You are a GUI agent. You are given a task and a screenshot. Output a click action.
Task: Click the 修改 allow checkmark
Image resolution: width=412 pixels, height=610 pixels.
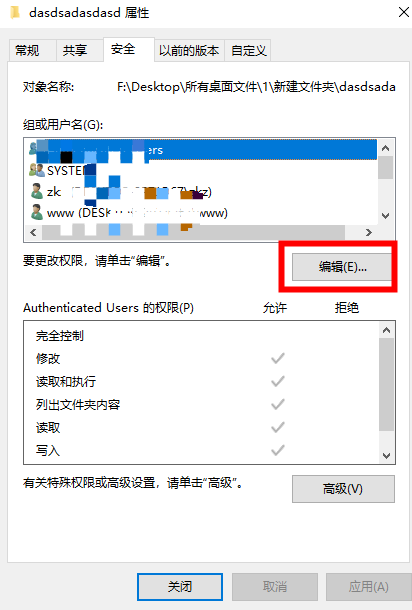pyautogui.click(x=278, y=358)
